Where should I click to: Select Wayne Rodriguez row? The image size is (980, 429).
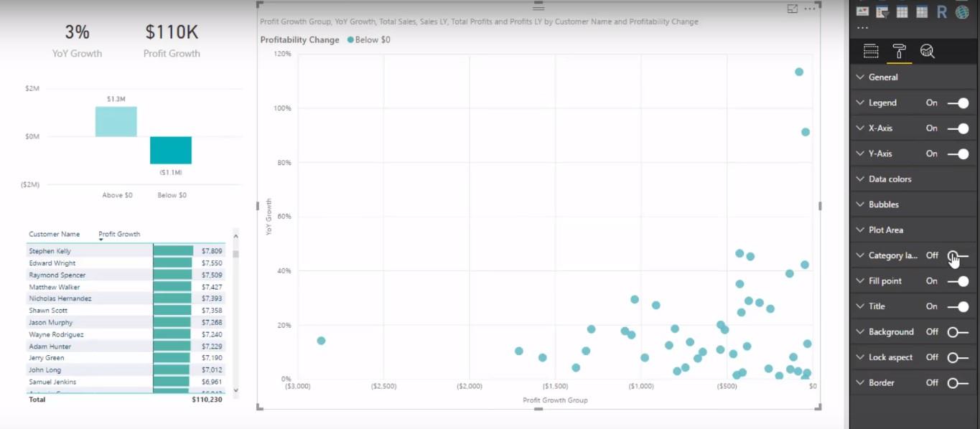click(126, 334)
